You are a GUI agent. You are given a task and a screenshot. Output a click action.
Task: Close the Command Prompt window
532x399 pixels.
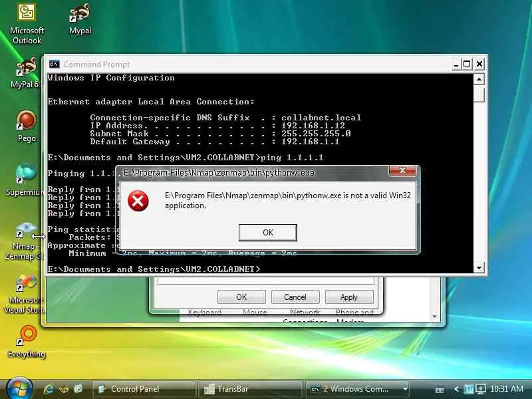(479, 64)
